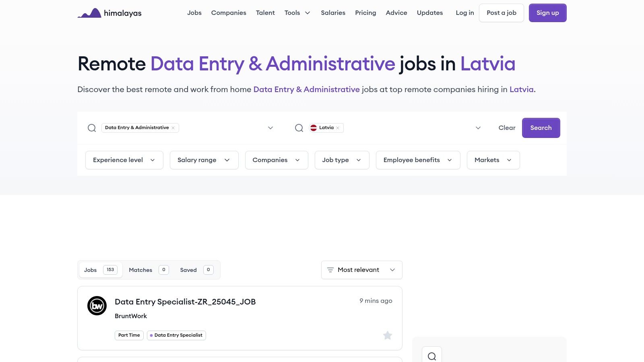Open Companies in the top navigation
The height and width of the screenshot is (362, 644).
[229, 13]
